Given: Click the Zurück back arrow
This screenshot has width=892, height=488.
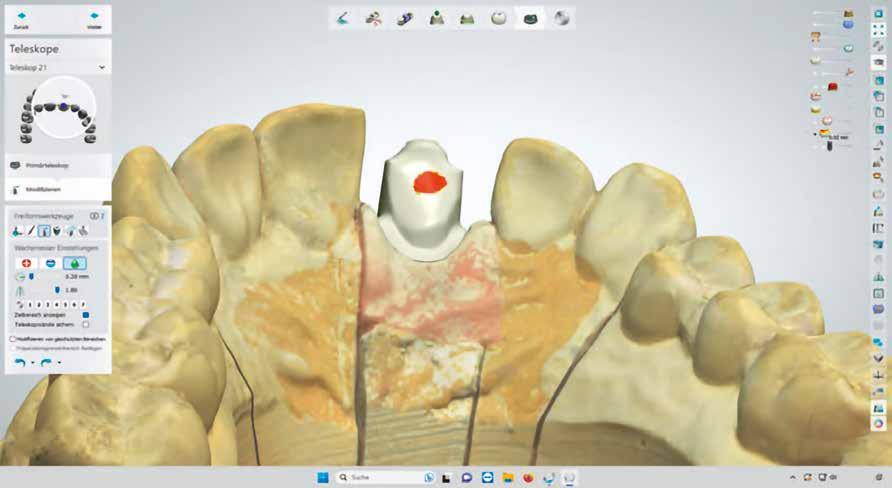Looking at the screenshot, I should tap(22, 19).
